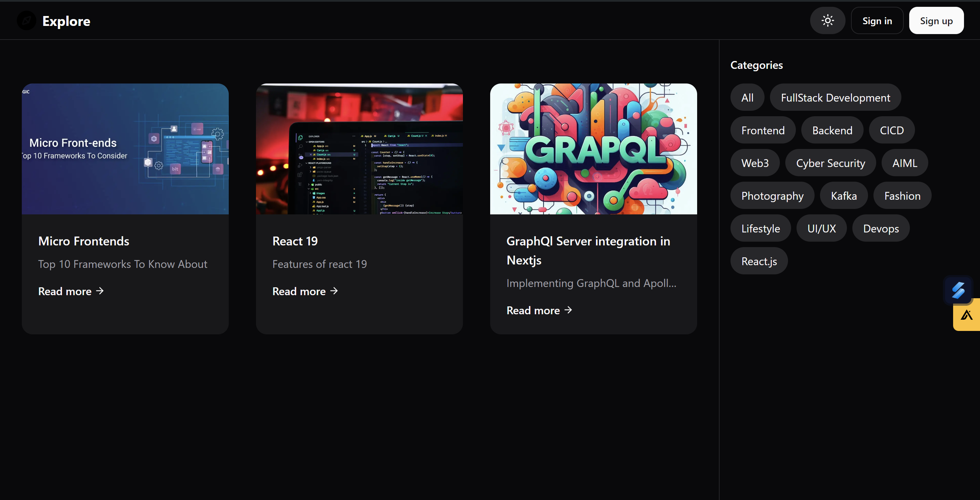Click arrow beside Micro Frontends Read more
Image resolution: width=980 pixels, height=500 pixels.
[100, 291]
